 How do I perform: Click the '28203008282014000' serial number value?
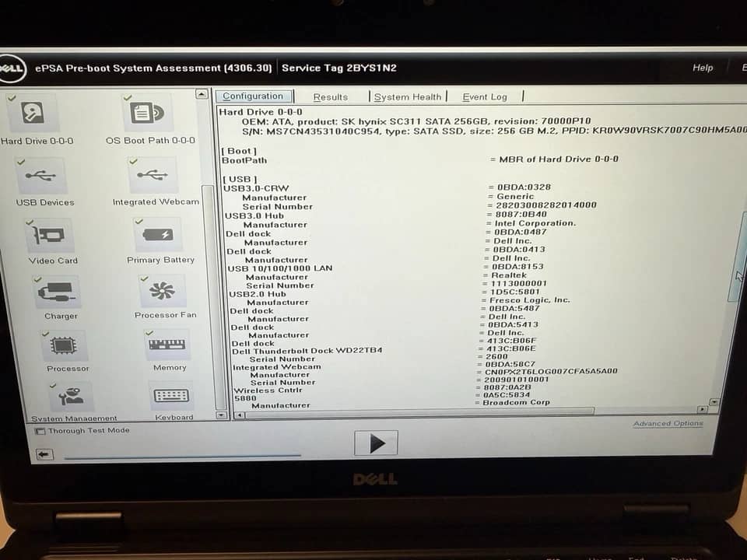[546, 205]
